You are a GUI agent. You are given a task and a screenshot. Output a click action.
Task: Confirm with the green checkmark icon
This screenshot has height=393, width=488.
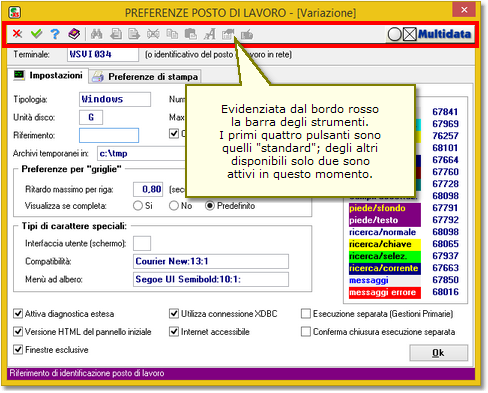point(36,34)
